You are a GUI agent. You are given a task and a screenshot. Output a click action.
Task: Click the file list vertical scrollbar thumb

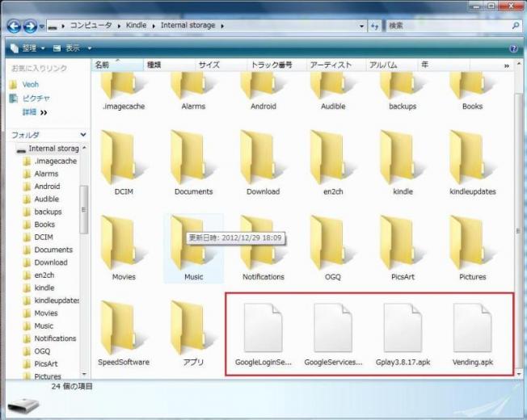click(x=518, y=232)
